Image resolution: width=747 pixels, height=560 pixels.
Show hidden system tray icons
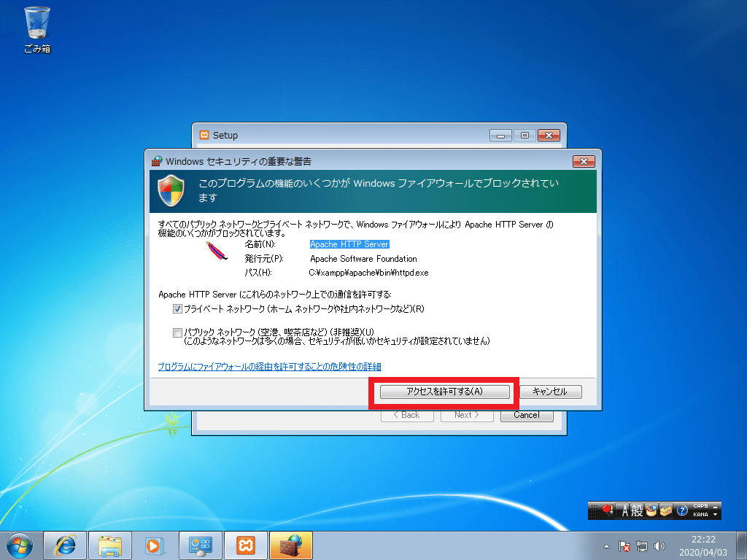606,547
